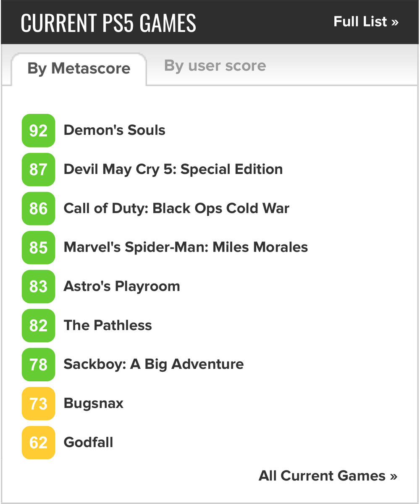Open the Godfall game title
Screen dimensions: 420x504
coord(88,442)
